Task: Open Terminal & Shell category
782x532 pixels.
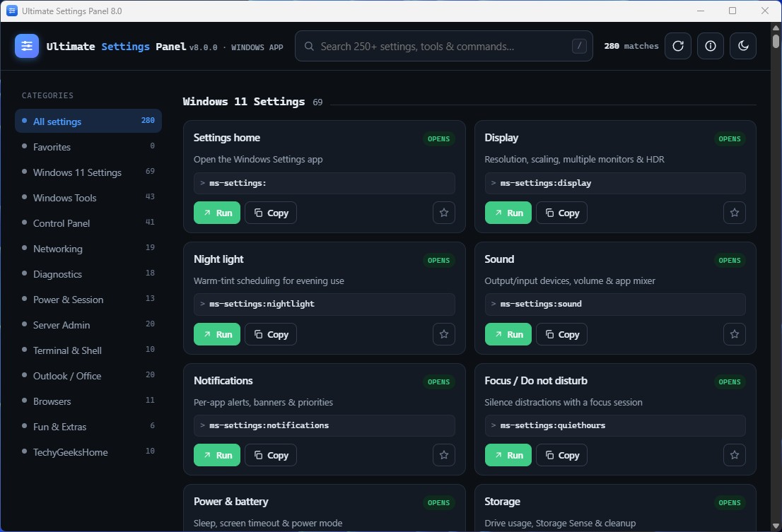Action: (88, 350)
